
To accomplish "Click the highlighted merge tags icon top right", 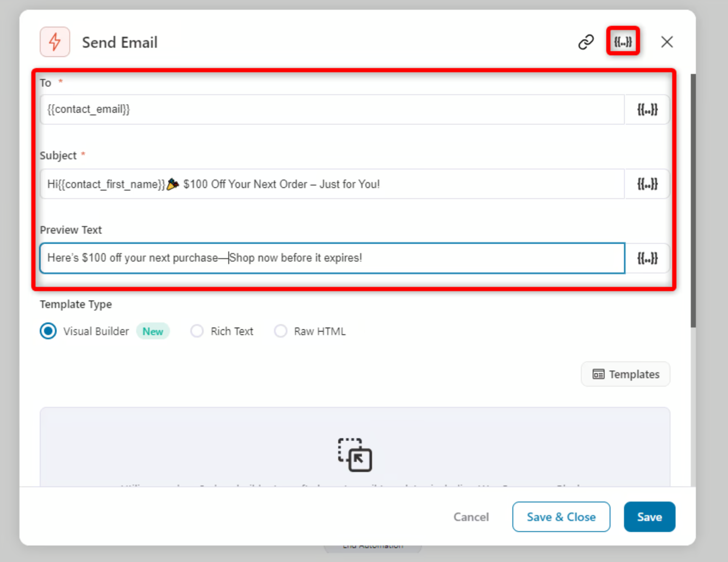I will coord(623,41).
